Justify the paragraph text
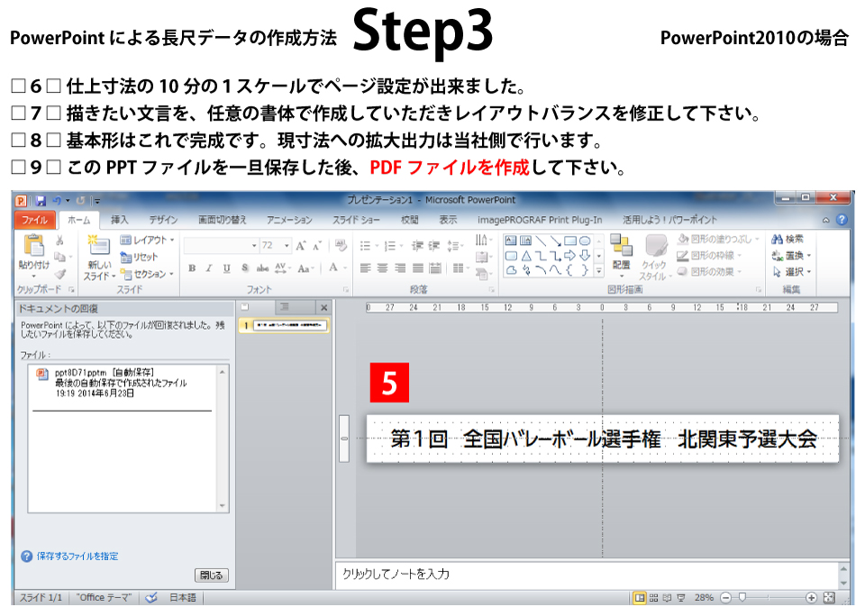Viewport: 865px width, 616px height. pos(418,268)
